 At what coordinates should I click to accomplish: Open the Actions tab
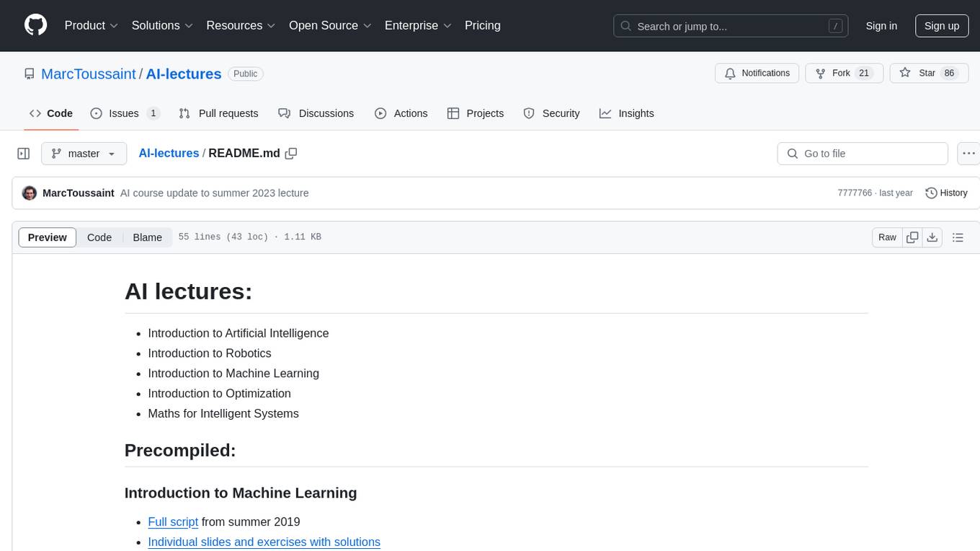tap(401, 113)
